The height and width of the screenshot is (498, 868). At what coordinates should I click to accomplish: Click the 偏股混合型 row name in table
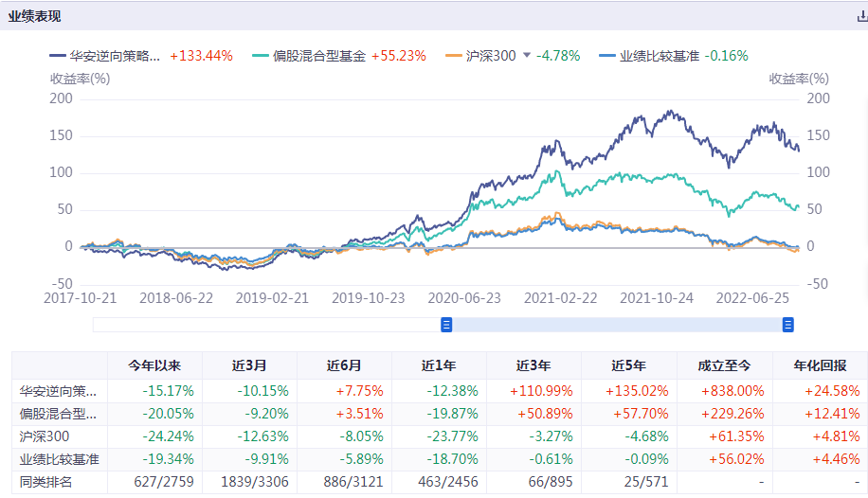tap(58, 414)
